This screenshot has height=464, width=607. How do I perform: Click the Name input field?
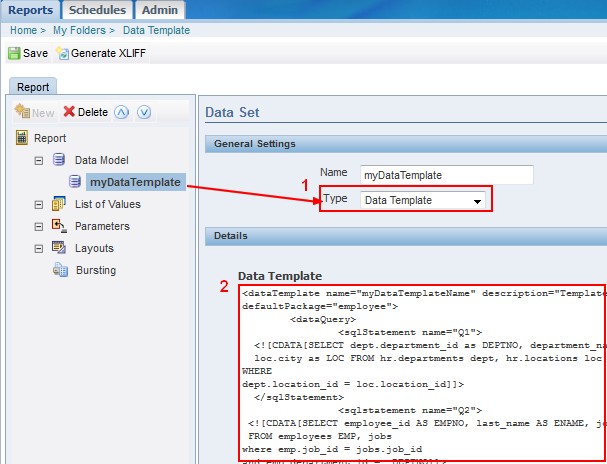(x=446, y=175)
